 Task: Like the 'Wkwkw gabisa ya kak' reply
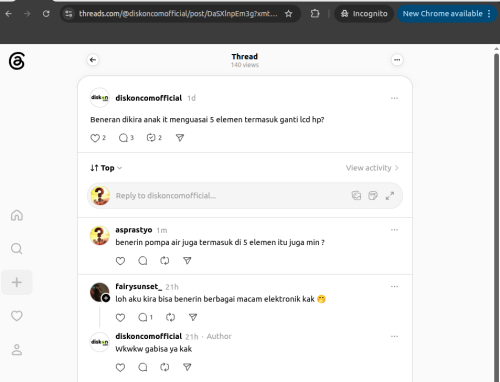point(120,367)
